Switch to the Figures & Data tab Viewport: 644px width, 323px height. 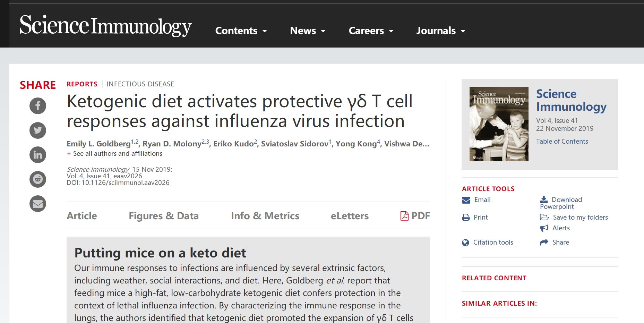pyautogui.click(x=164, y=216)
